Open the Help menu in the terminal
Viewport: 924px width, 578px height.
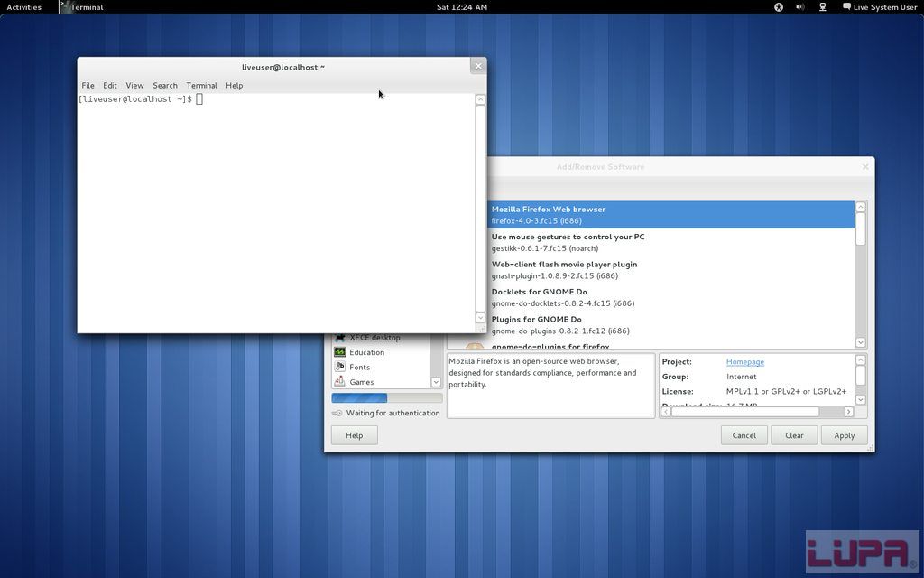[x=234, y=86]
